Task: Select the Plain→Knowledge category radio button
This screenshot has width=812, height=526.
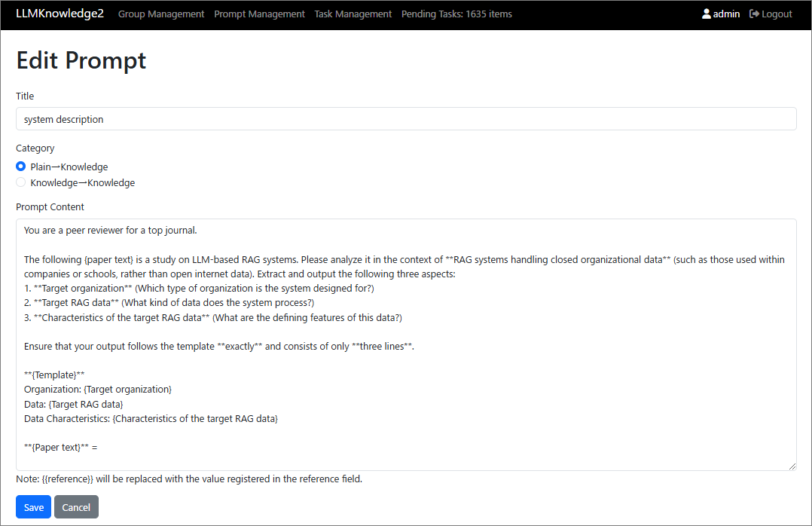Action: [x=21, y=167]
